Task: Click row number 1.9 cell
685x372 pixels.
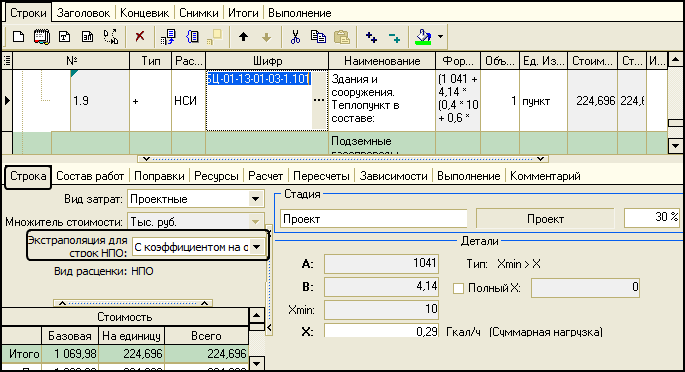Action: pyautogui.click(x=99, y=100)
